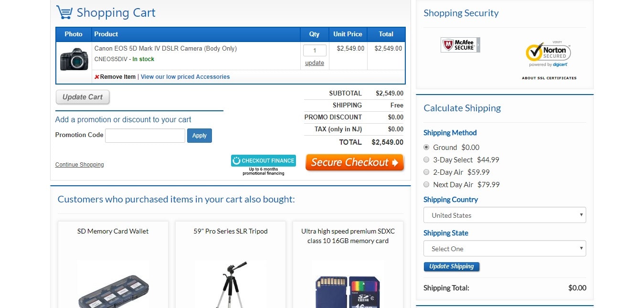Click the Shopping Security heading
This screenshot has height=308, width=644.
(x=461, y=13)
